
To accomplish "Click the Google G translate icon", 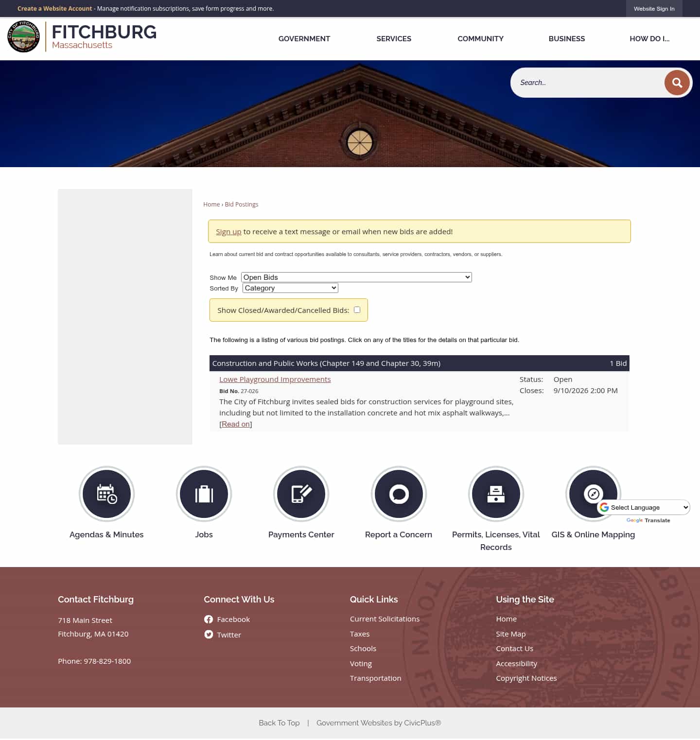I will click(604, 508).
